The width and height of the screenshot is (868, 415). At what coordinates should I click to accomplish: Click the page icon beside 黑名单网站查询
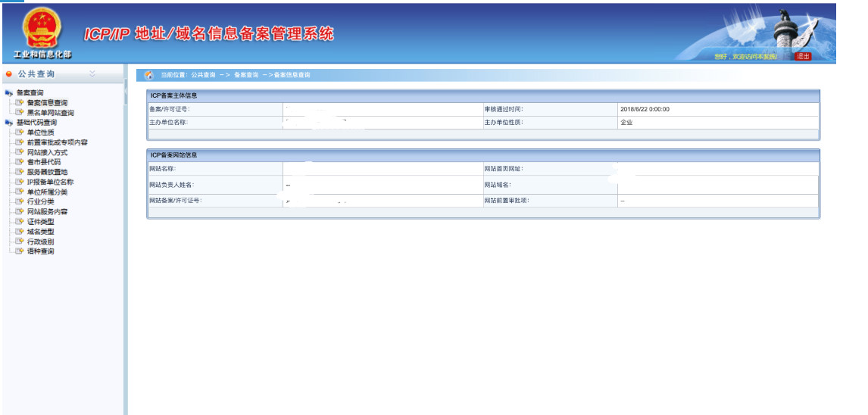point(20,112)
